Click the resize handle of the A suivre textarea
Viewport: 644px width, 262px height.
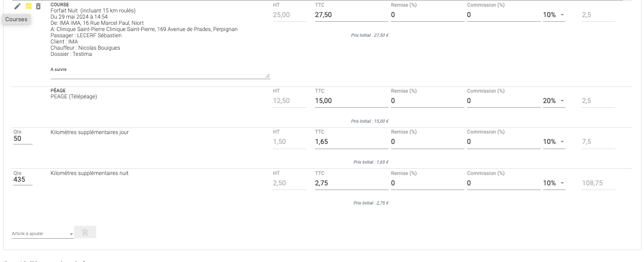(267, 76)
